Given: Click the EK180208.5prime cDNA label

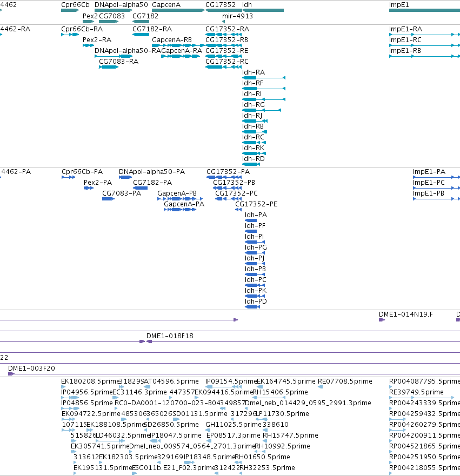Looking at the screenshot, I should (90, 381).
